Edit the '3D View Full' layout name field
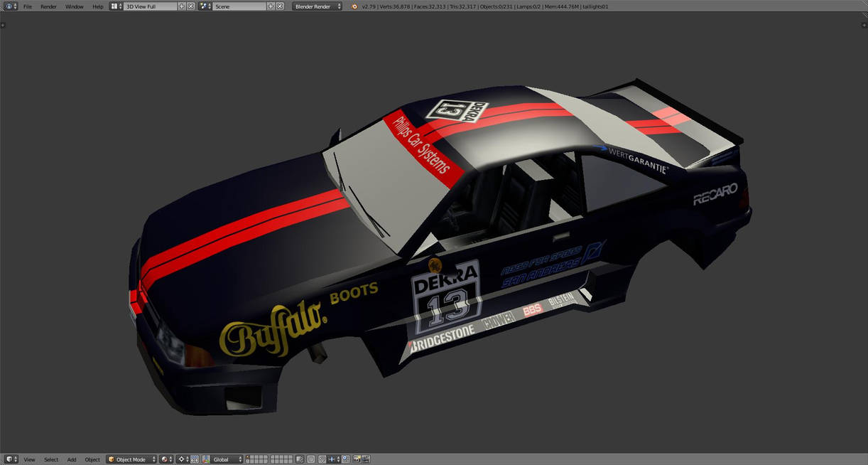 [151, 6]
